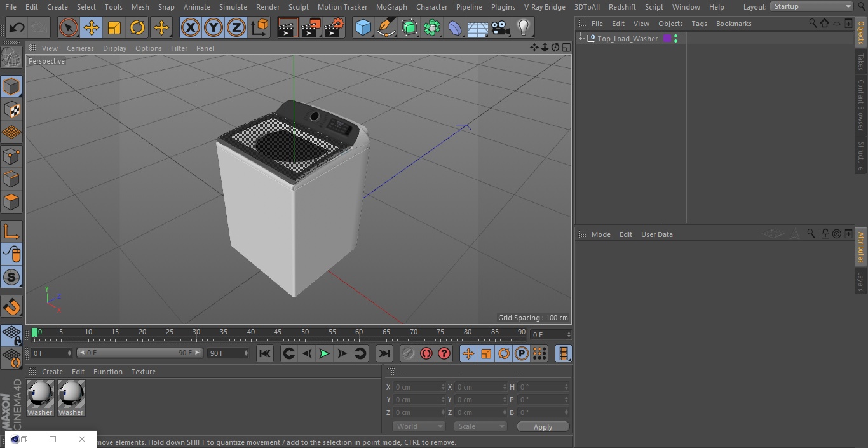The height and width of the screenshot is (448, 868).
Task: Click Object Manager search icon
Action: click(813, 23)
